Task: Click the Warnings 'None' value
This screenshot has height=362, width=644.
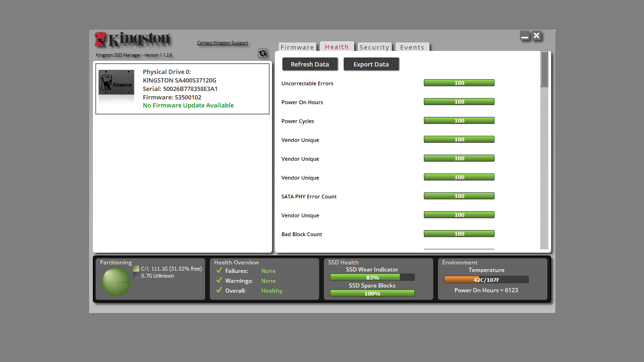Action: 268,281
